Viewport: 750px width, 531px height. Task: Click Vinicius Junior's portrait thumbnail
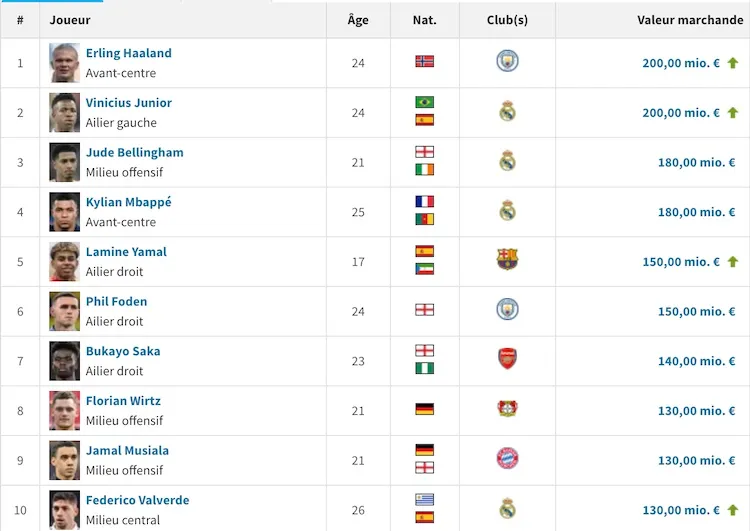(x=65, y=112)
